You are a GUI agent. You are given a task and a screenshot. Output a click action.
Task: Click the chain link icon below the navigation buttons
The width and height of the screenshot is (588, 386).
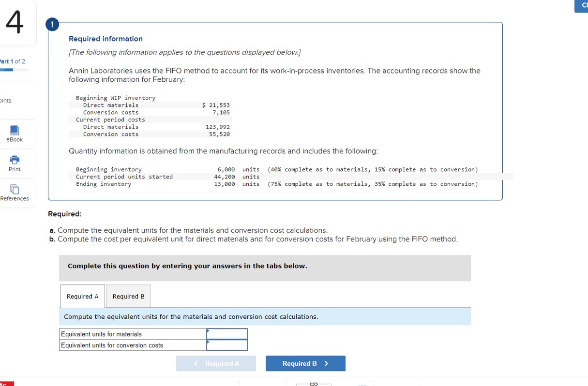point(314,383)
